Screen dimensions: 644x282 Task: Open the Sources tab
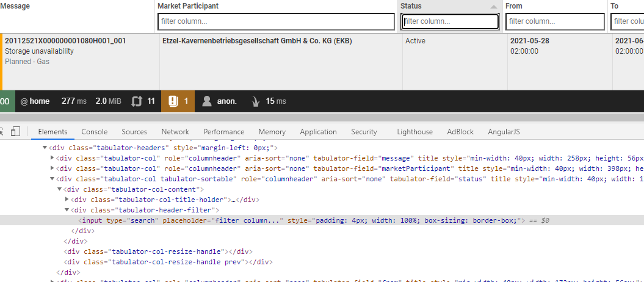(x=134, y=132)
